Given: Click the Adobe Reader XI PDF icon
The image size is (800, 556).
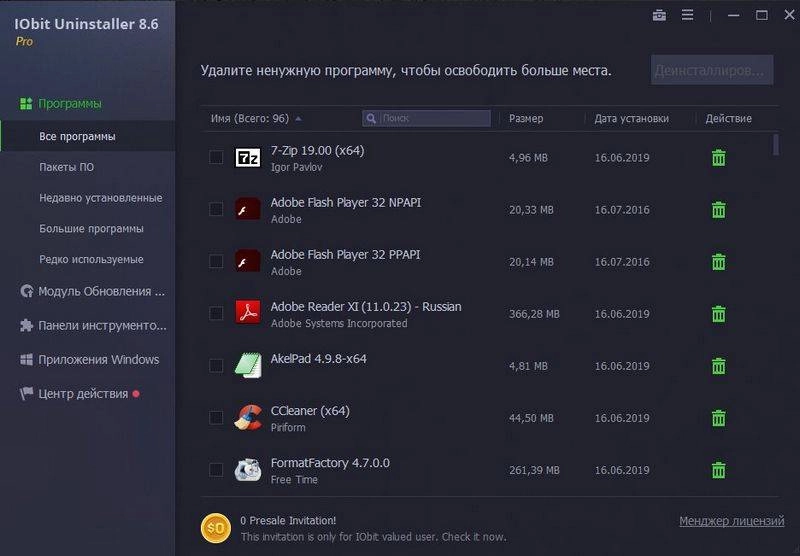Looking at the screenshot, I should coord(247,312).
